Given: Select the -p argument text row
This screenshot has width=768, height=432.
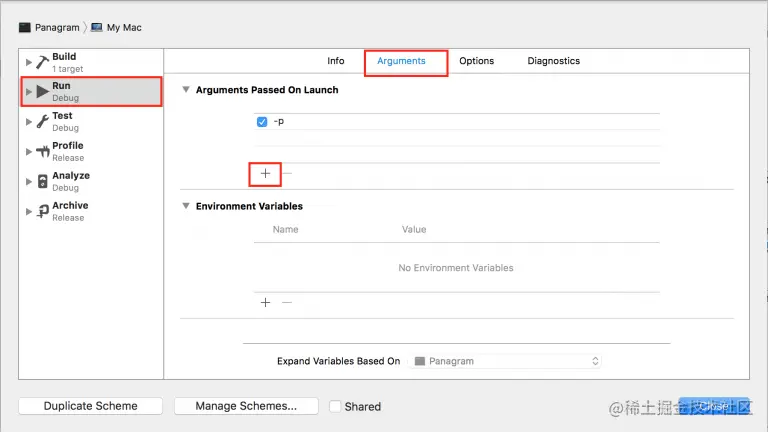Looking at the screenshot, I should click(400, 122).
